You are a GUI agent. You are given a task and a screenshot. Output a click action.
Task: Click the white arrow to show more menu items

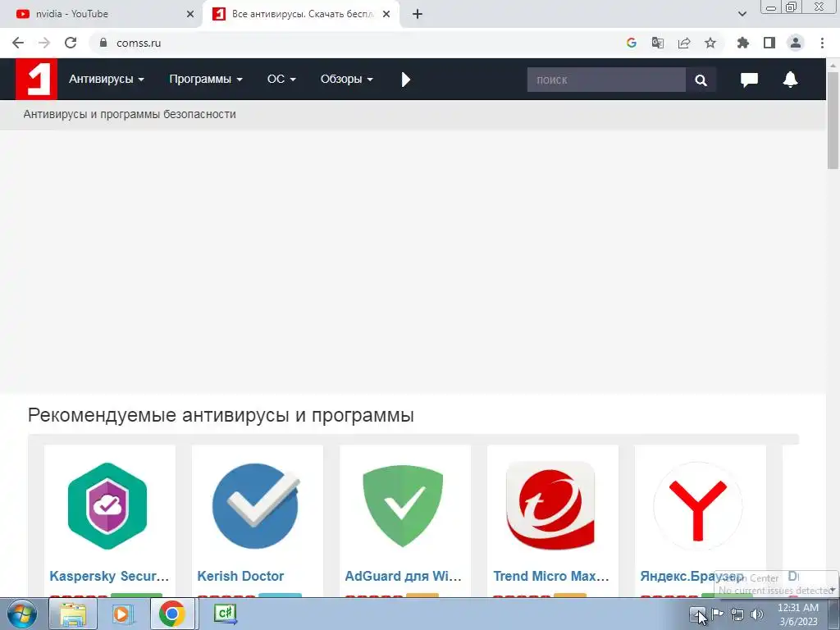pyautogui.click(x=405, y=80)
